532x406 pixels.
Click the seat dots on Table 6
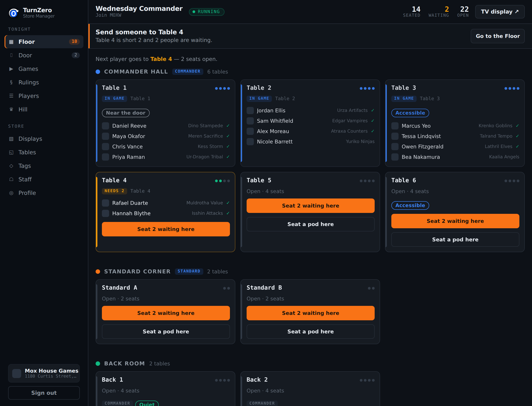[x=512, y=181]
